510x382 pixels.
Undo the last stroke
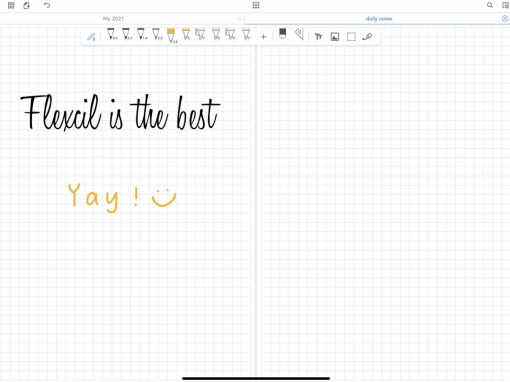click(x=47, y=5)
